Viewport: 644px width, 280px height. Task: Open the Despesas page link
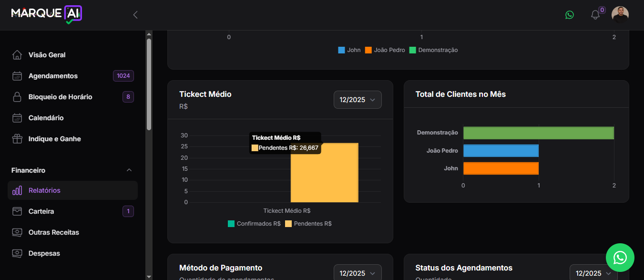pyautogui.click(x=44, y=253)
